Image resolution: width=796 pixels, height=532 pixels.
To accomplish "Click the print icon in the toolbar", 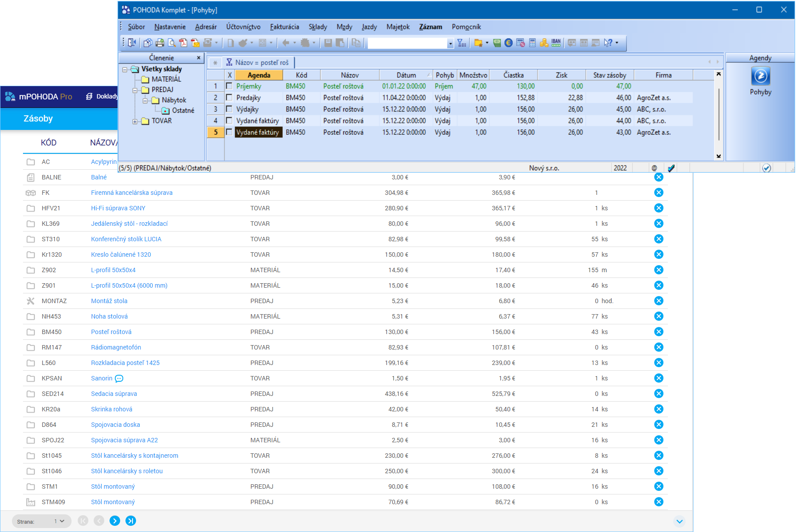I will [x=160, y=43].
